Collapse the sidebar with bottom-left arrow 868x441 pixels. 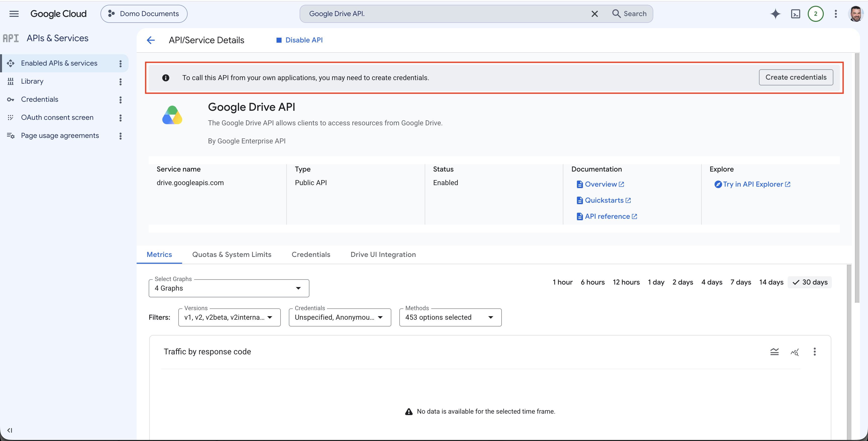pos(10,430)
